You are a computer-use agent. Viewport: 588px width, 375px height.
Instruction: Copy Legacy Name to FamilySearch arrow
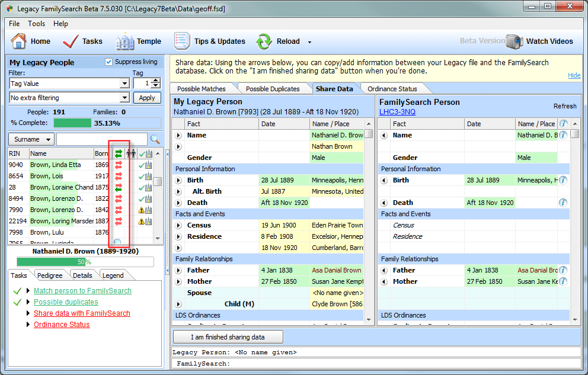coord(178,135)
